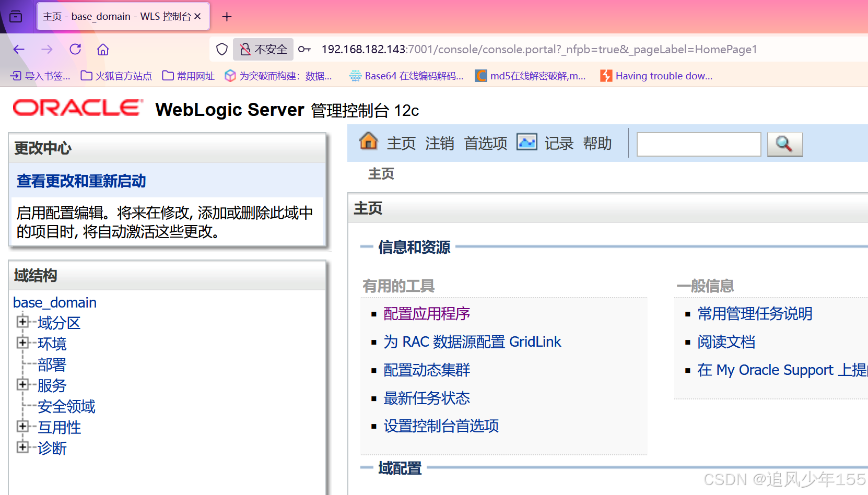
Task: Open 安全领域 in domain structure
Action: 66,407
